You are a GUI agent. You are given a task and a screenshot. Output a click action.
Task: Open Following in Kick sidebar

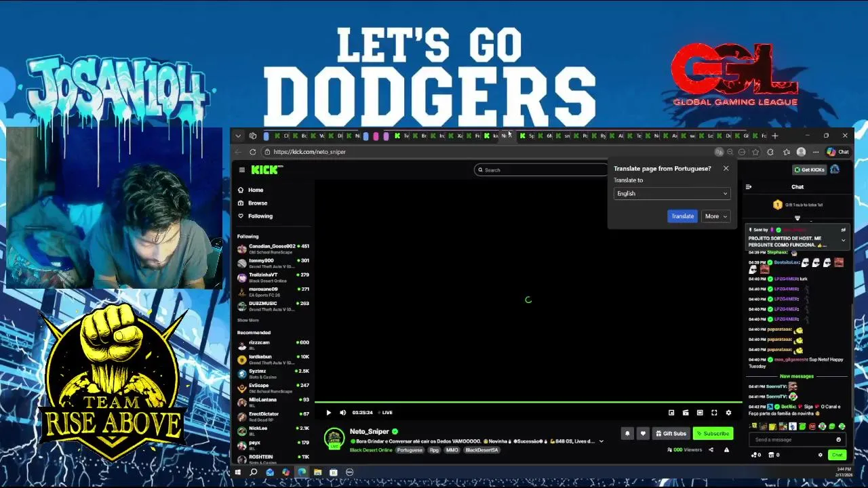[x=260, y=216]
